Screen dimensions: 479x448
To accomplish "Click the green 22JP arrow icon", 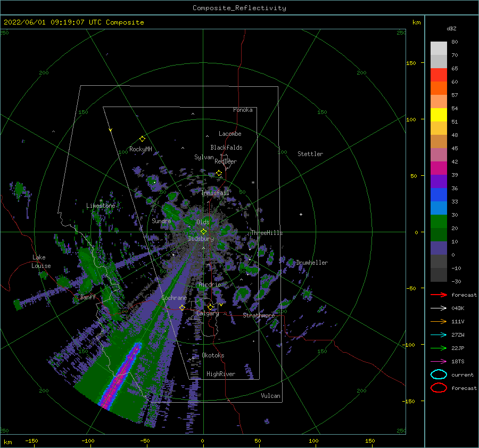I will [439, 348].
